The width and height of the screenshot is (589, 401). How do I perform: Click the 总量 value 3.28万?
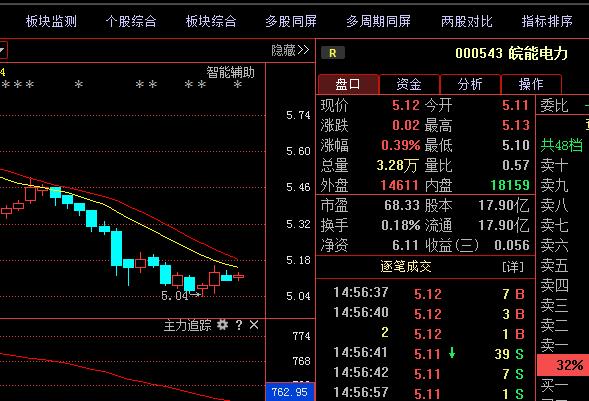click(397, 165)
